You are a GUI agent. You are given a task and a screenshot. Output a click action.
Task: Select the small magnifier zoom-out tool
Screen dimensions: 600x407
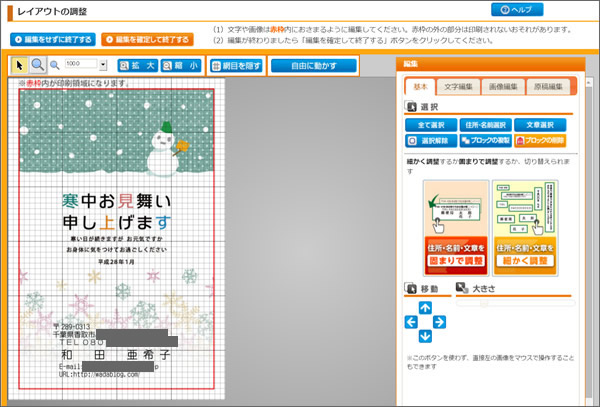[x=55, y=65]
